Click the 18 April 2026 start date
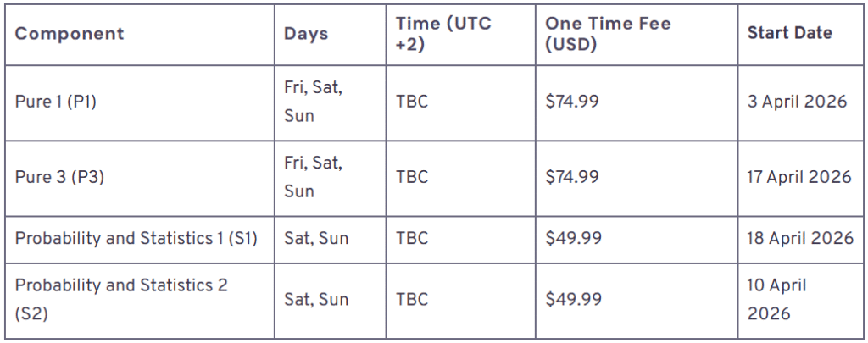Screen dimensions: 868x343 pos(800,238)
